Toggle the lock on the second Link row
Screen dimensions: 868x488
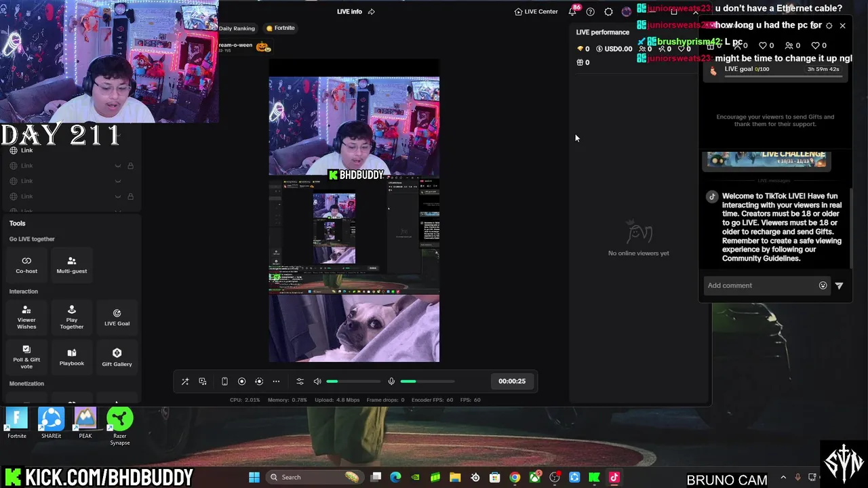click(130, 166)
